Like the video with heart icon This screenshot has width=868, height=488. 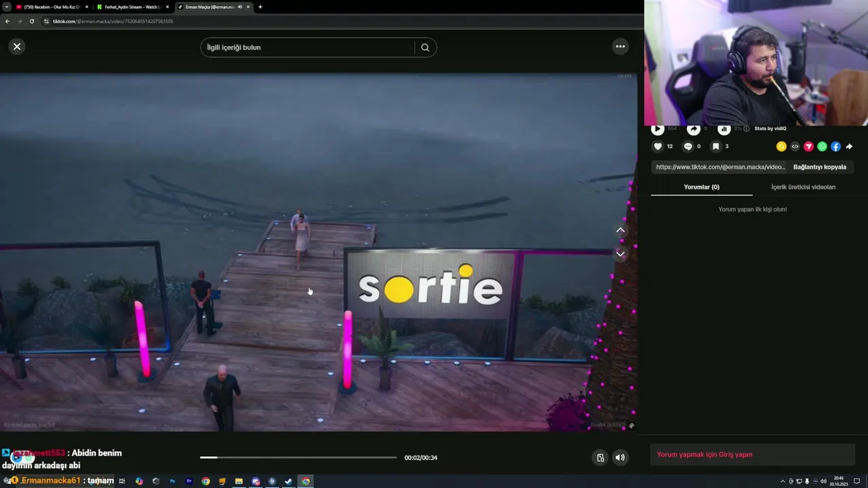click(658, 146)
